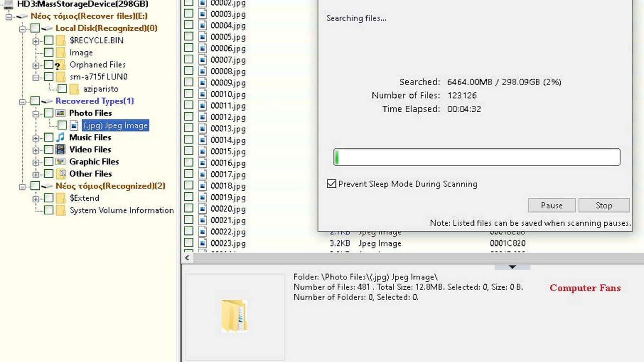Collapse the Photo Files node
The height and width of the screenshot is (362, 644).
point(36,114)
